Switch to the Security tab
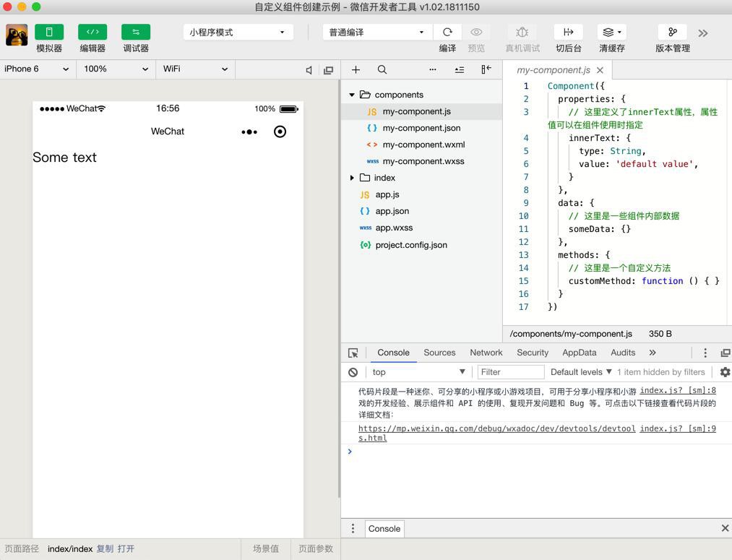This screenshot has height=560, width=732. 532,353
